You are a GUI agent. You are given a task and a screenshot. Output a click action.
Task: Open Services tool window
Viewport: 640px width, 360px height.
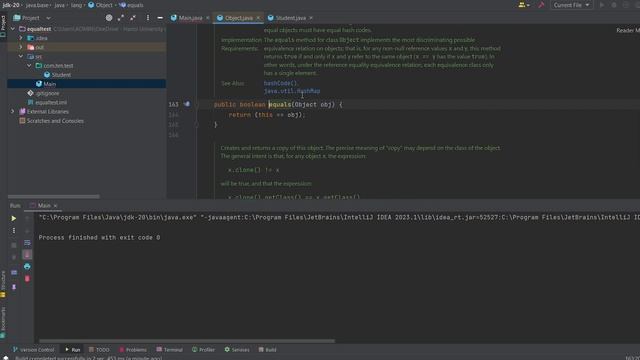tap(237, 350)
